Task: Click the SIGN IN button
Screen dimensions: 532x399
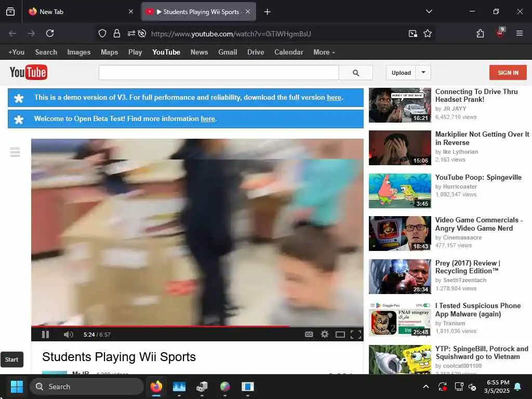Action: click(508, 73)
